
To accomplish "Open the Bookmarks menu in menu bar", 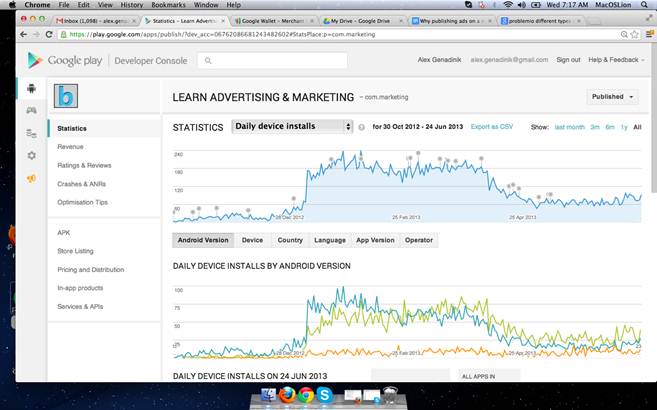I will tap(168, 5).
